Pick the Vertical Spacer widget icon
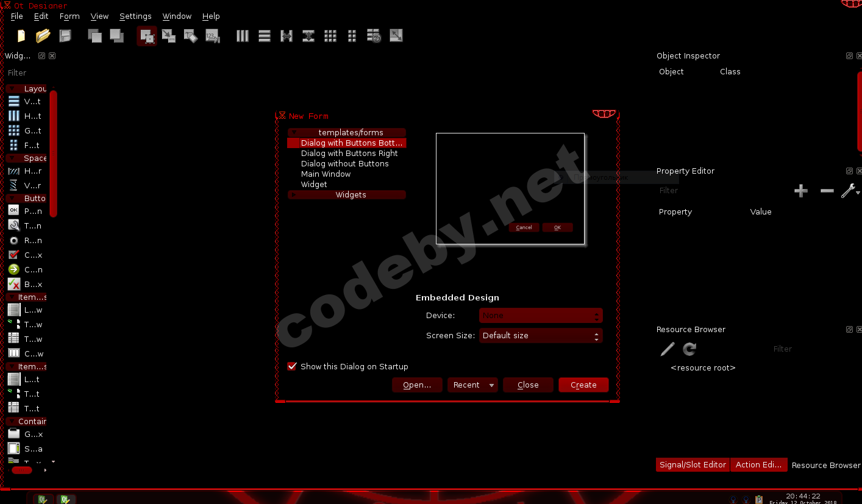 (14, 186)
